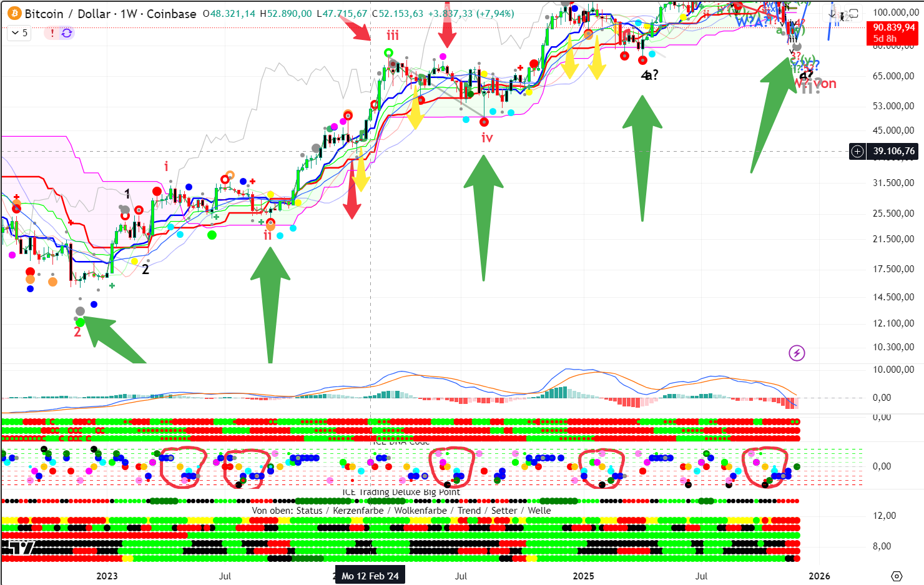Toggle the fullscreen frame button at top right

pos(853,13)
